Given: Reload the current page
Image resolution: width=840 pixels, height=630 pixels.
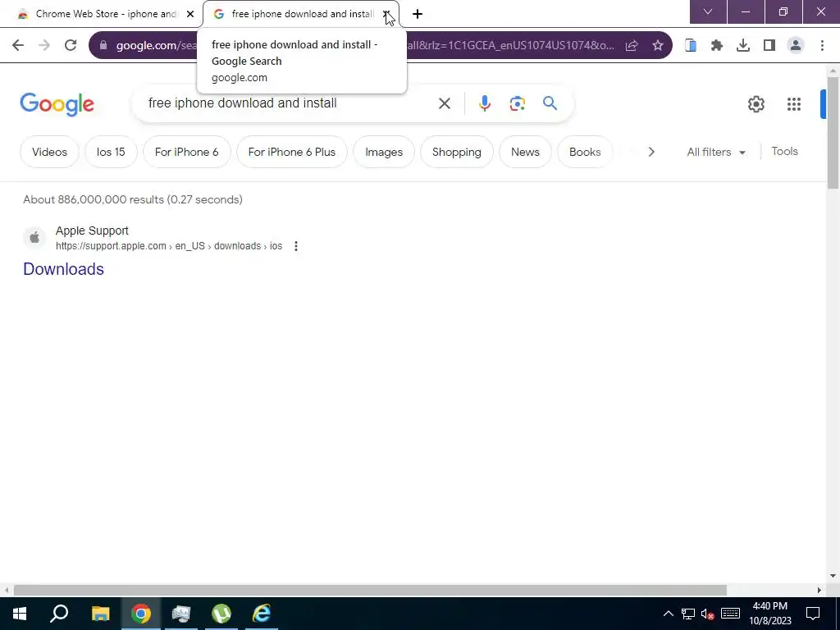Looking at the screenshot, I should (x=71, y=46).
